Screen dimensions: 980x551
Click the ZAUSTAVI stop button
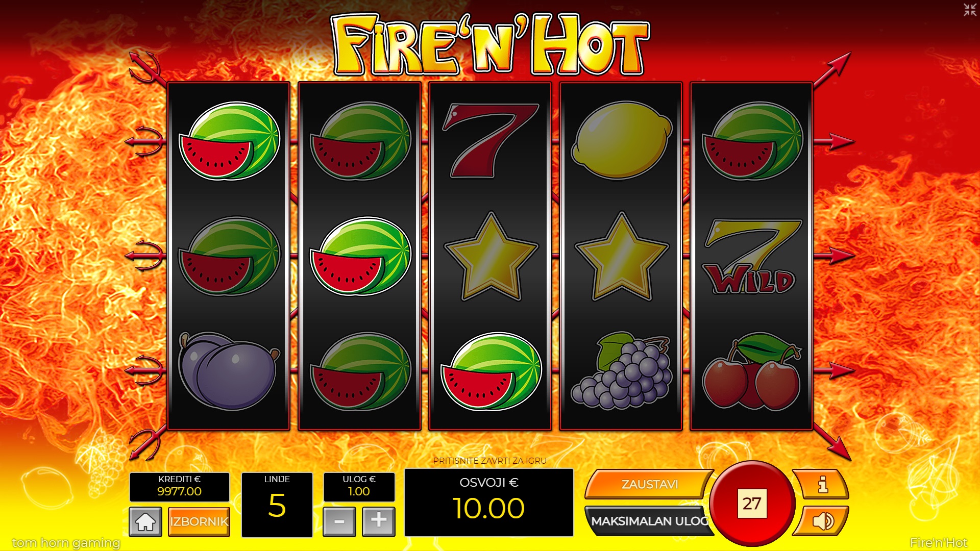pyautogui.click(x=649, y=484)
